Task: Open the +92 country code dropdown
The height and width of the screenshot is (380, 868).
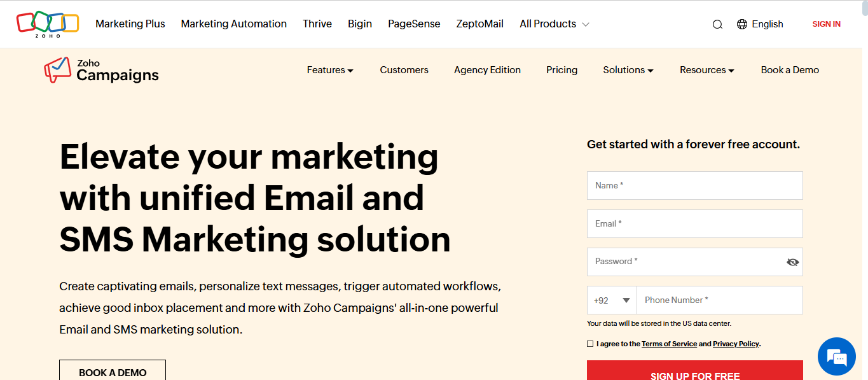Action: pyautogui.click(x=612, y=300)
